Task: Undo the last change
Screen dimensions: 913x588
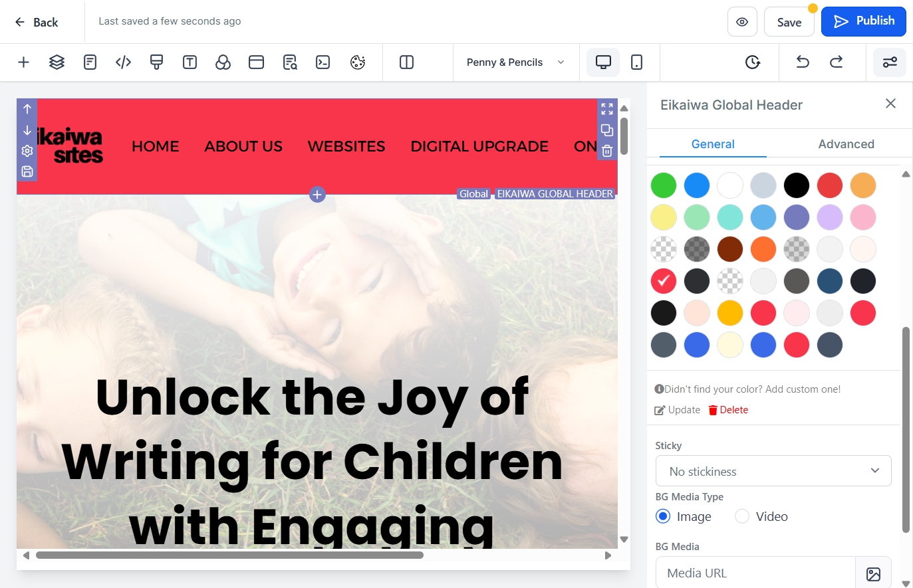Action: tap(803, 62)
